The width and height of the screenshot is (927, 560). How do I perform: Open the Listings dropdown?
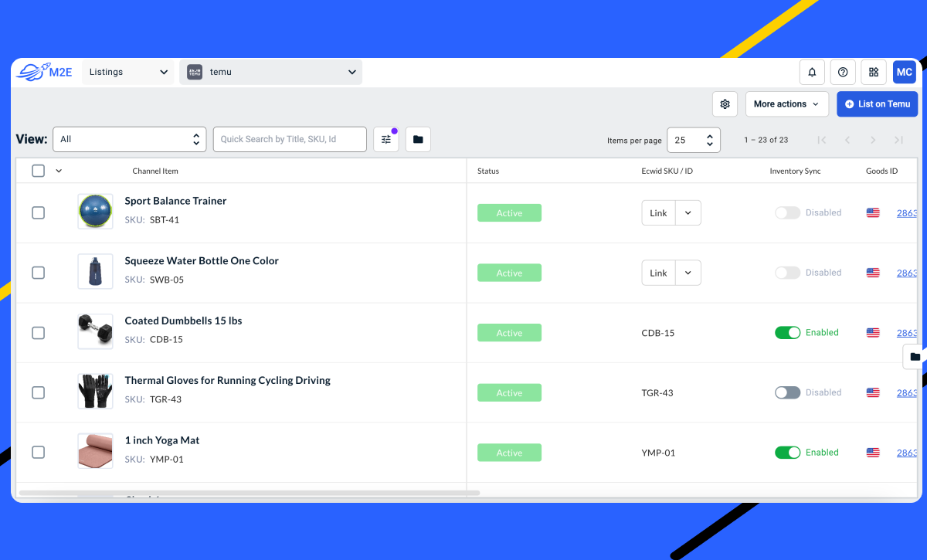[128, 72]
